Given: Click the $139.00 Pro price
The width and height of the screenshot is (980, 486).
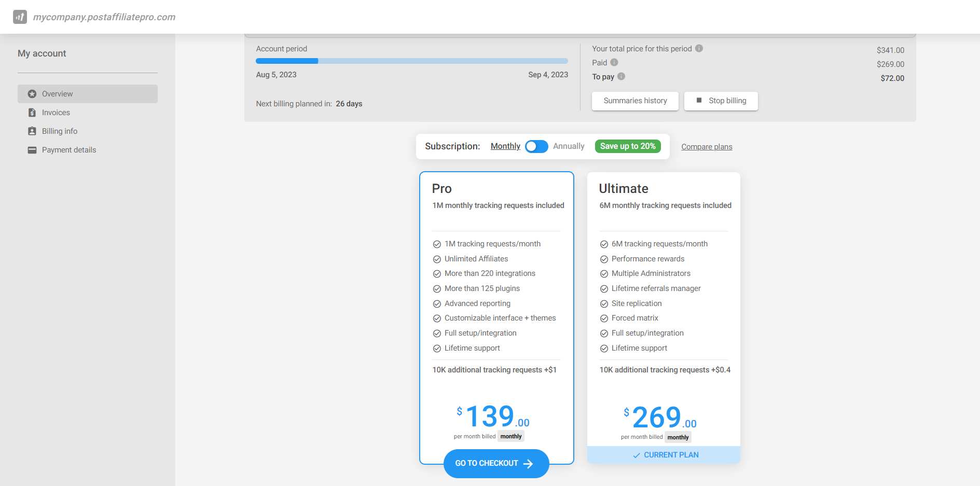Looking at the screenshot, I should click(x=493, y=416).
